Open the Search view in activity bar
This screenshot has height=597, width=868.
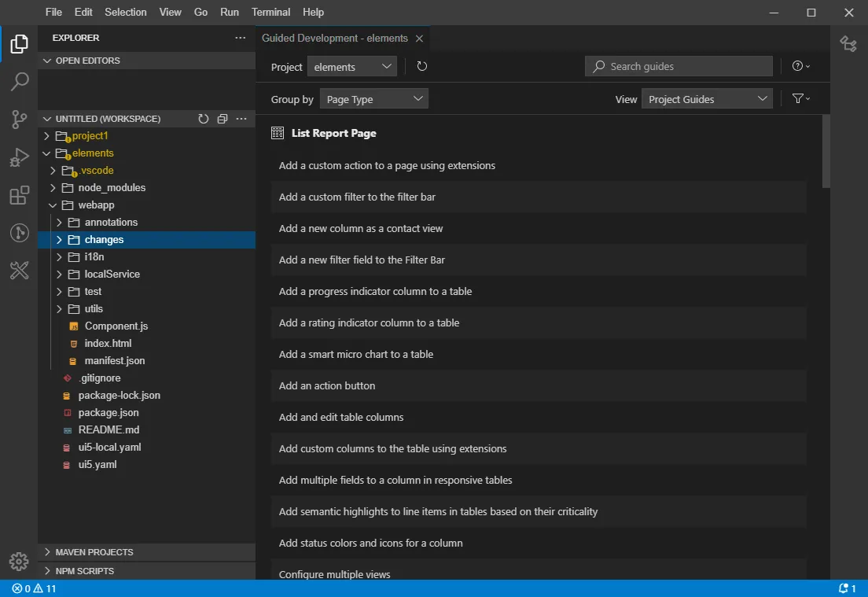coord(19,81)
